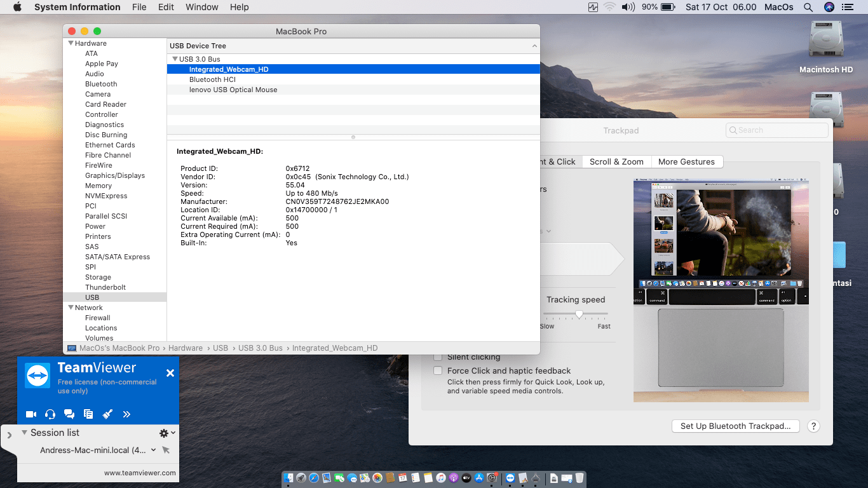Enable Silent clicking checkbox in Trackpad
The width and height of the screenshot is (868, 488).
tap(437, 357)
